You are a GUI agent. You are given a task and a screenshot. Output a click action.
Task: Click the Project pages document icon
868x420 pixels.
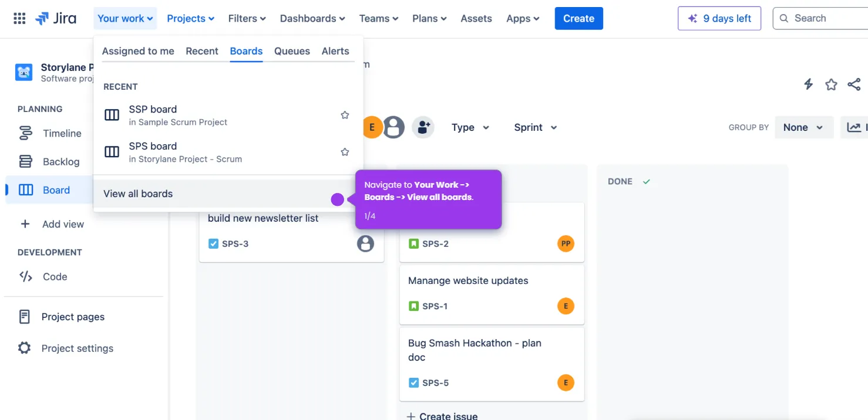(24, 317)
